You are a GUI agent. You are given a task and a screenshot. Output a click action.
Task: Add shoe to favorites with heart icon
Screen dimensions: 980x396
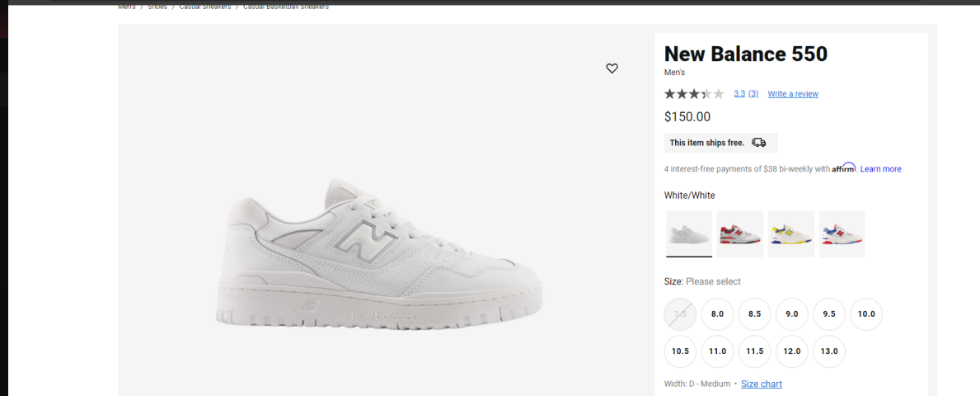tap(612, 68)
